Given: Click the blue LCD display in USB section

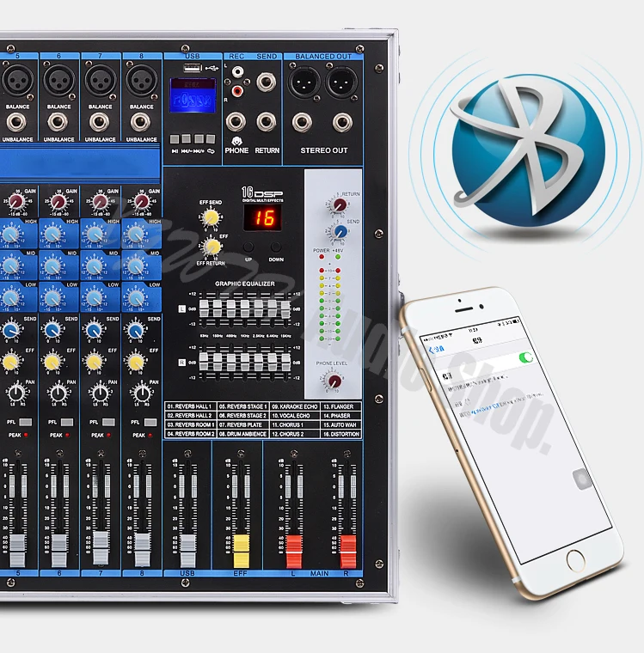Looking at the screenshot, I should tap(193, 95).
